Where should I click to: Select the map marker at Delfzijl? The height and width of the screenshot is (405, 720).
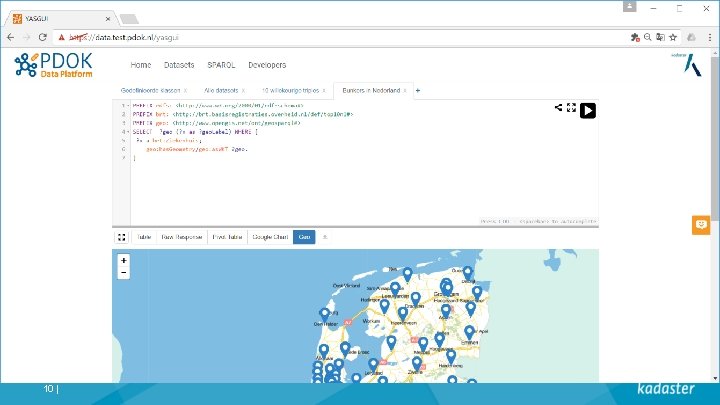point(467,273)
